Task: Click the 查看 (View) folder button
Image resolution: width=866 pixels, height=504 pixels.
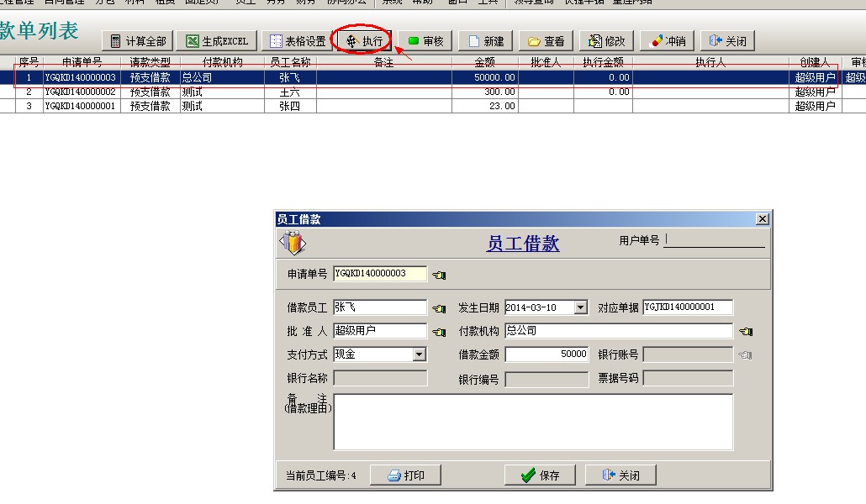Action: (546, 41)
